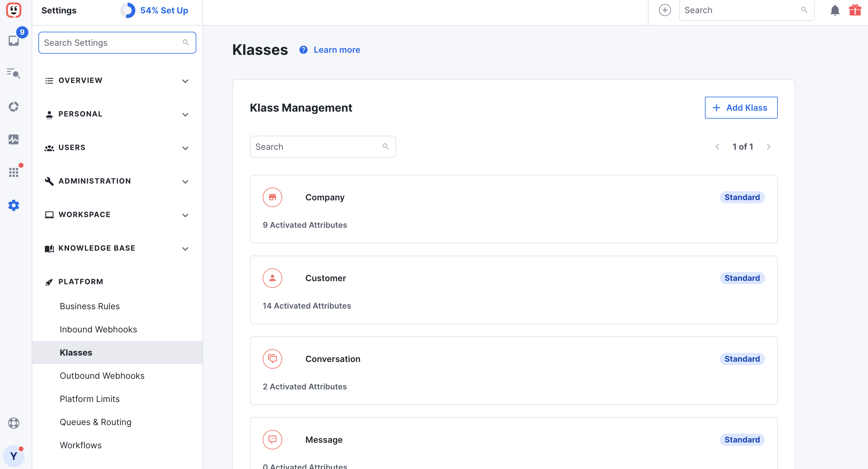Expand the Personal section chevron

[x=185, y=115]
